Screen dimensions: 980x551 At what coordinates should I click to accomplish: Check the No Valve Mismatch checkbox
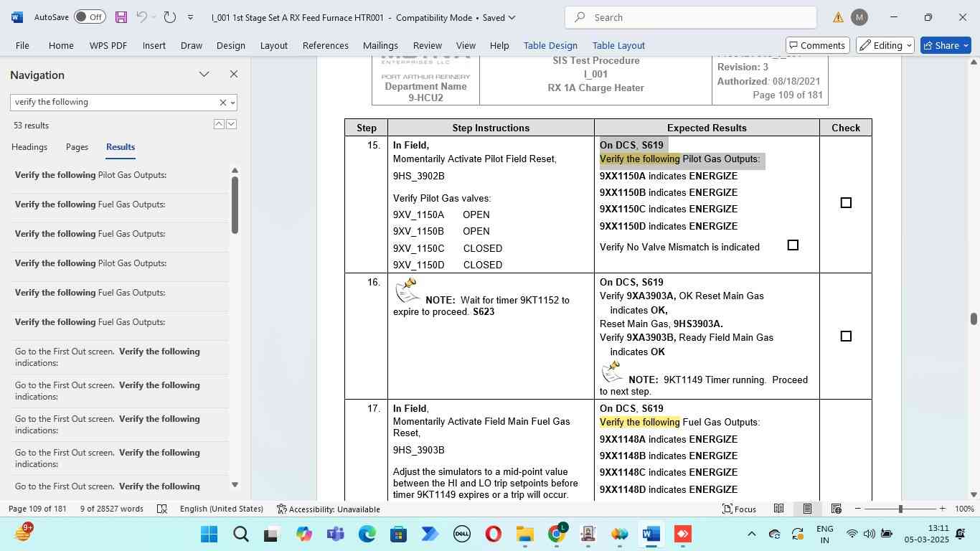click(793, 245)
